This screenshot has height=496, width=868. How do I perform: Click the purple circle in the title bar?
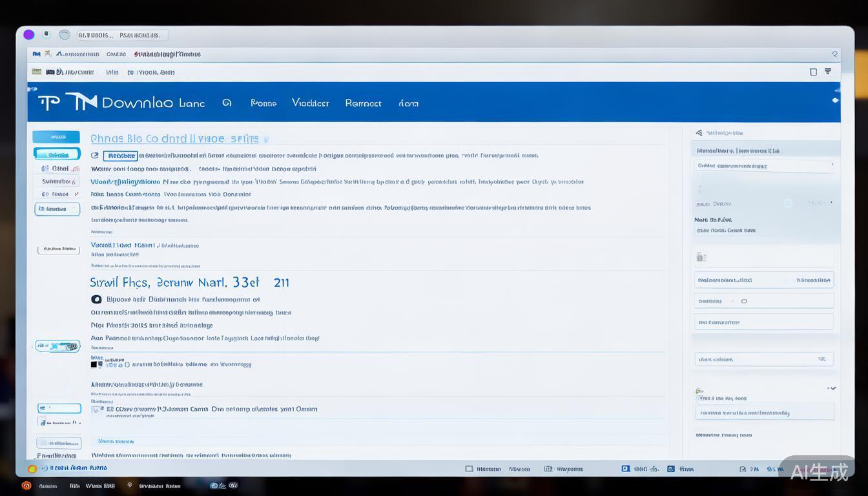tap(28, 35)
